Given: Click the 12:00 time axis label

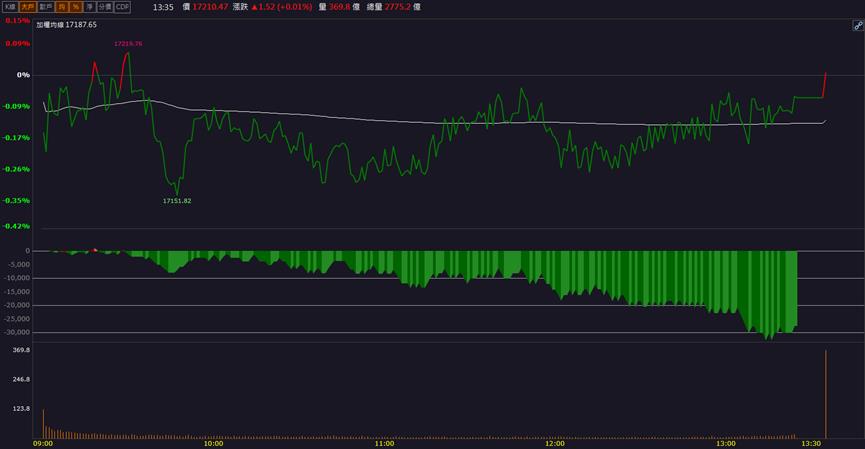Looking at the screenshot, I should coord(555,443).
